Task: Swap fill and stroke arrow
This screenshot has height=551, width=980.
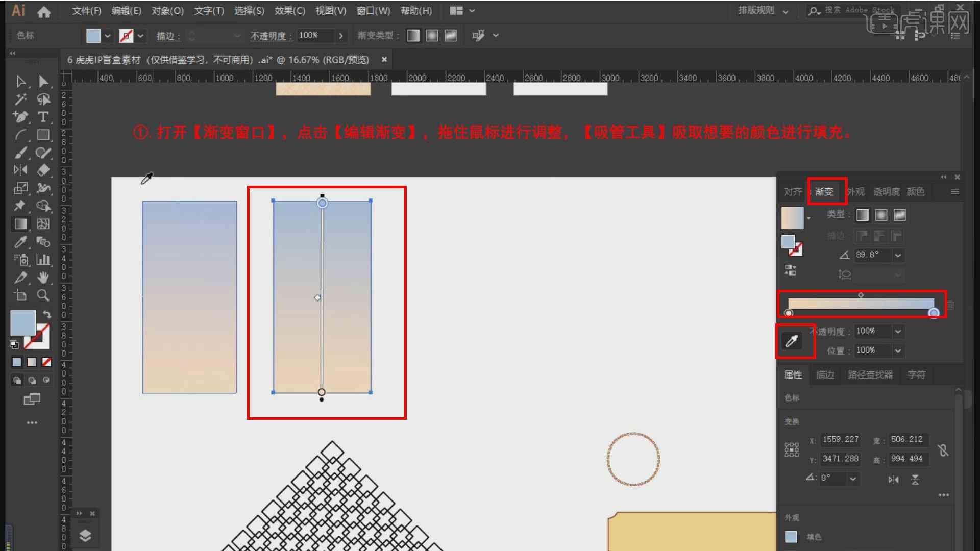Action: 46,315
